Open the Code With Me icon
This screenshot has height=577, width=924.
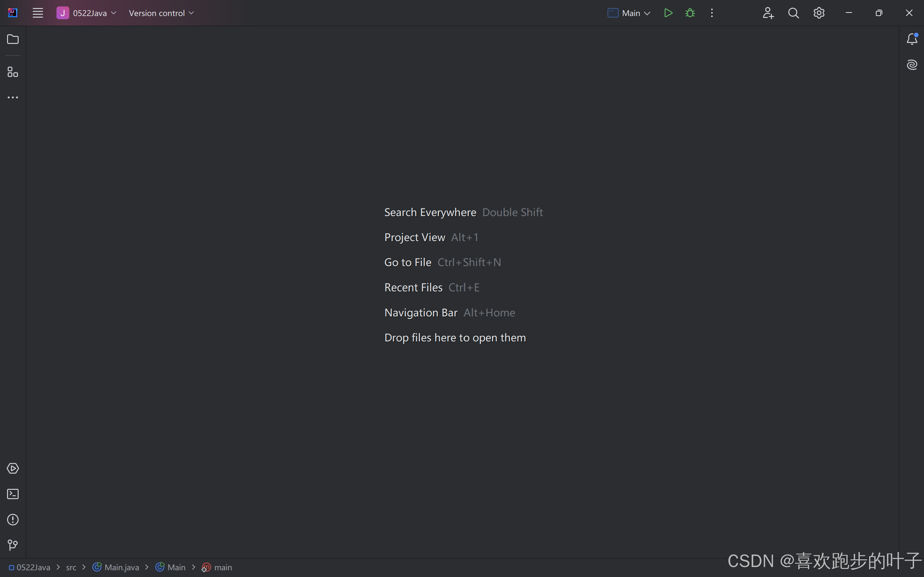click(x=768, y=13)
